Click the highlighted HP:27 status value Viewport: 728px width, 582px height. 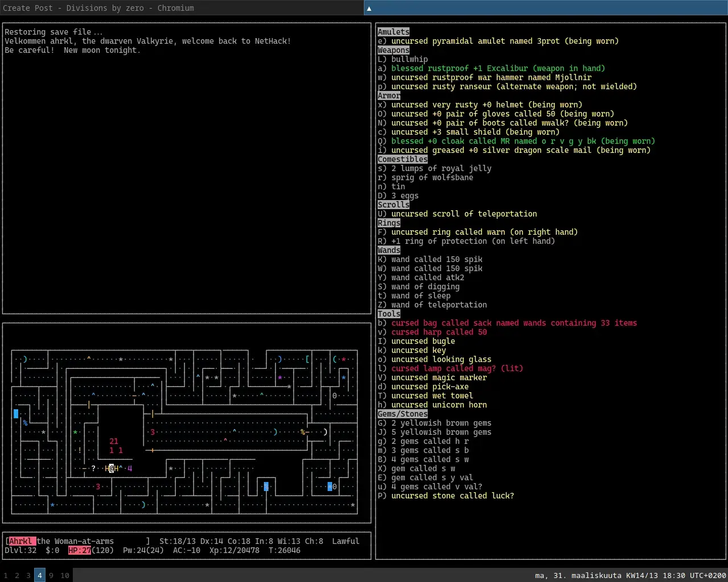click(x=80, y=550)
